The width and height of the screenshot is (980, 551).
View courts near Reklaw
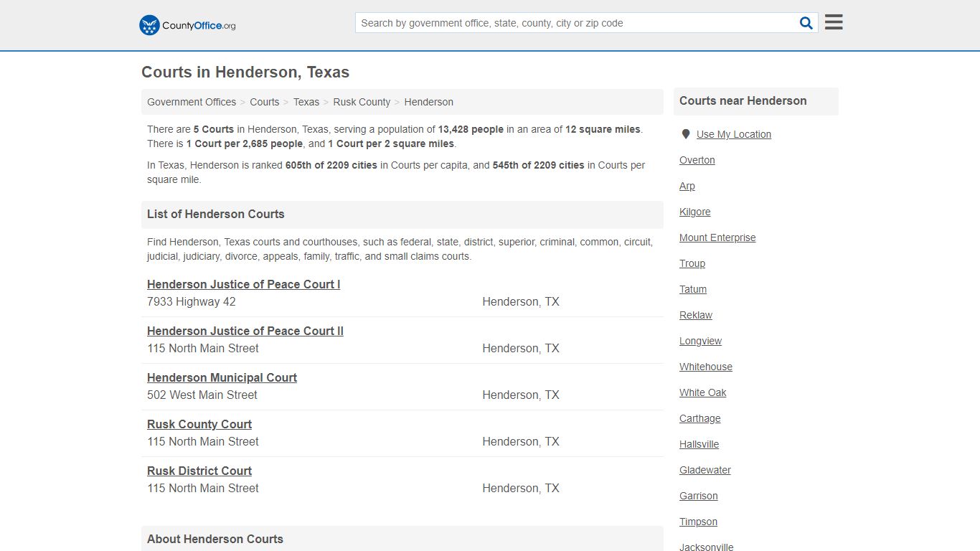click(696, 315)
